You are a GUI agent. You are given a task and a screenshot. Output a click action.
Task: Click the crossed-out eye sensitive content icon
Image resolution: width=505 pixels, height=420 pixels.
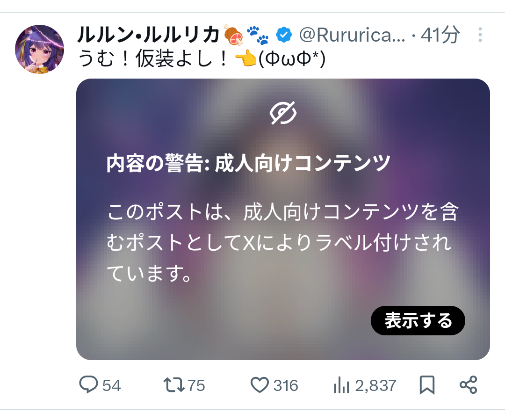[x=283, y=113]
